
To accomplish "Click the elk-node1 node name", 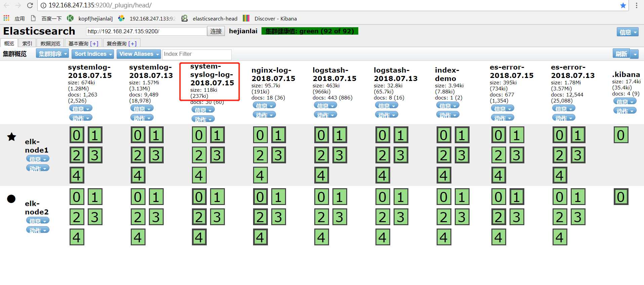I will pyautogui.click(x=37, y=146).
